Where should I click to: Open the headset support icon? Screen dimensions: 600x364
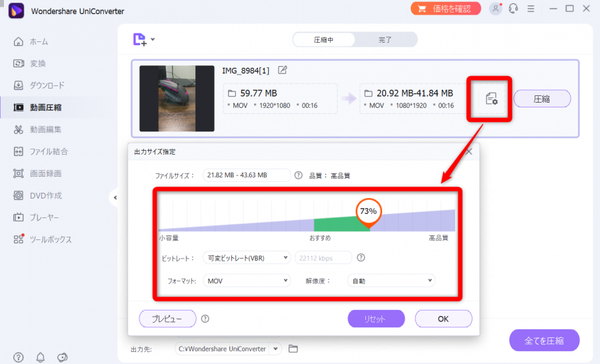(x=513, y=8)
